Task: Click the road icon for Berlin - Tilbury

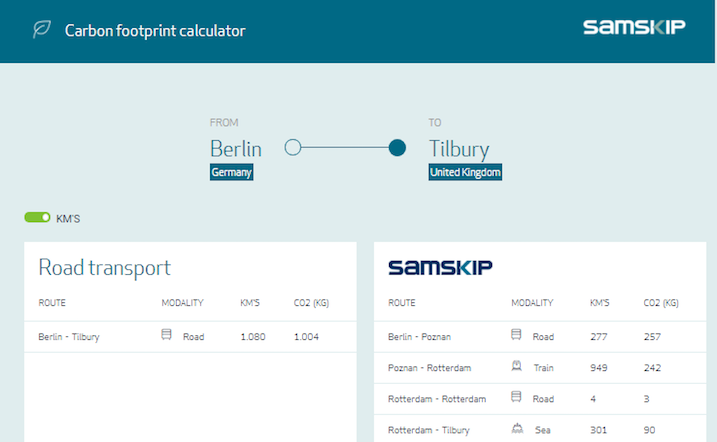Action: coord(167,336)
